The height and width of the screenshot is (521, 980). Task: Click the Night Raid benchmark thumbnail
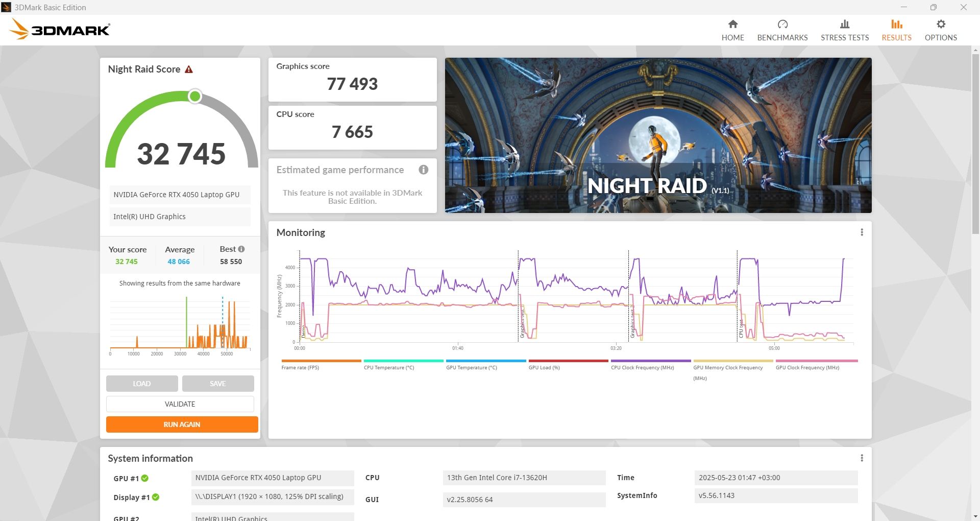click(x=658, y=135)
